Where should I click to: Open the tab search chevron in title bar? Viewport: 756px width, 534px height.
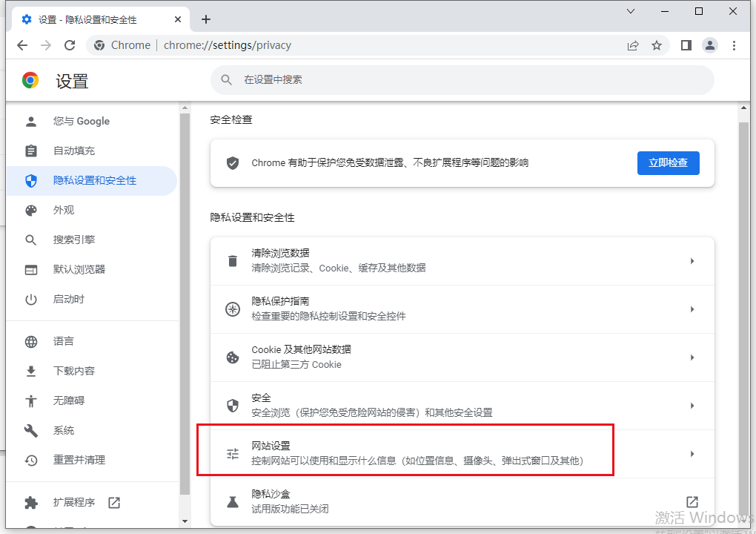pyautogui.click(x=630, y=11)
